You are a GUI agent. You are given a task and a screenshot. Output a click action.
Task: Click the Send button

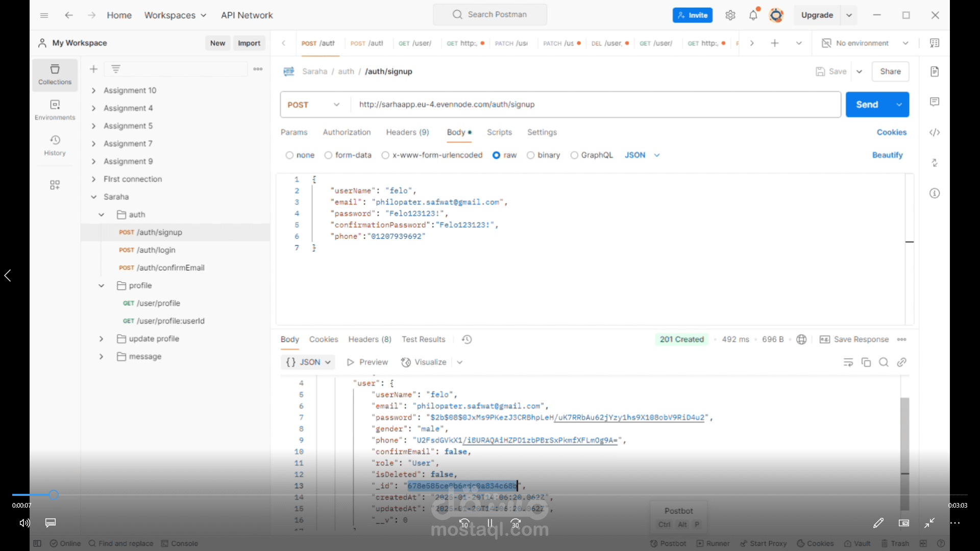tap(868, 105)
